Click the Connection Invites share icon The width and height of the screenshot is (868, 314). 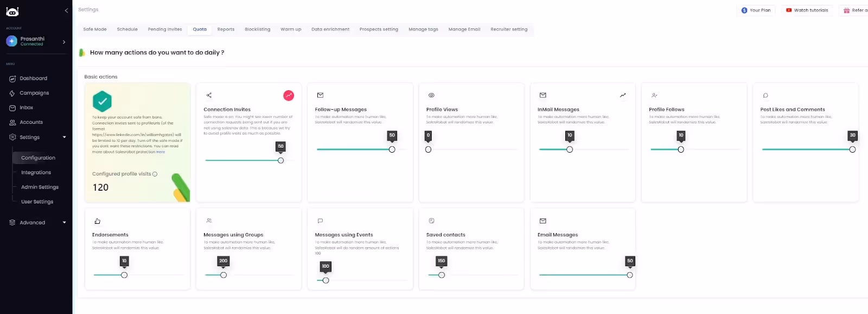pos(209,95)
